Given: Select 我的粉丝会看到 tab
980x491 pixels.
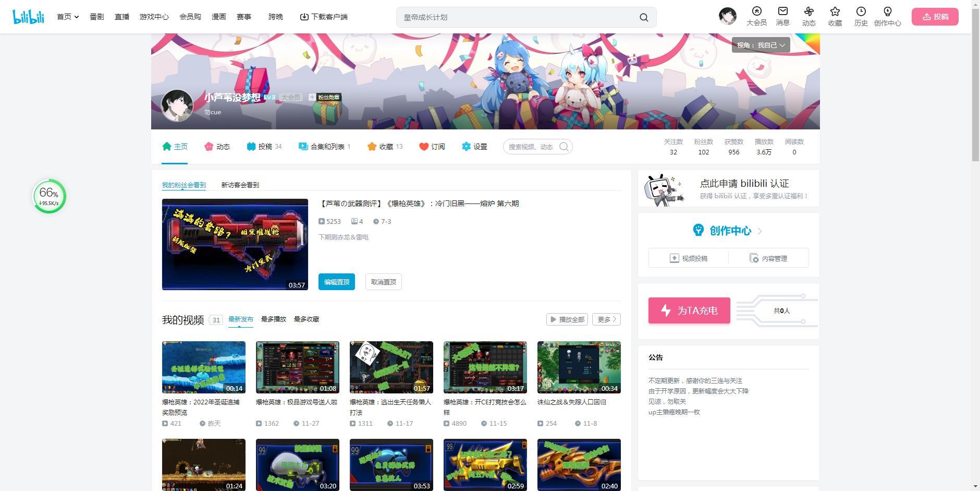Looking at the screenshot, I should [184, 185].
